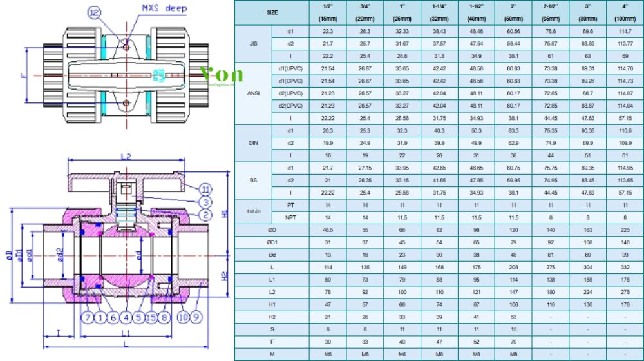
Task: Click the thd./in group label
Action: [253, 211]
